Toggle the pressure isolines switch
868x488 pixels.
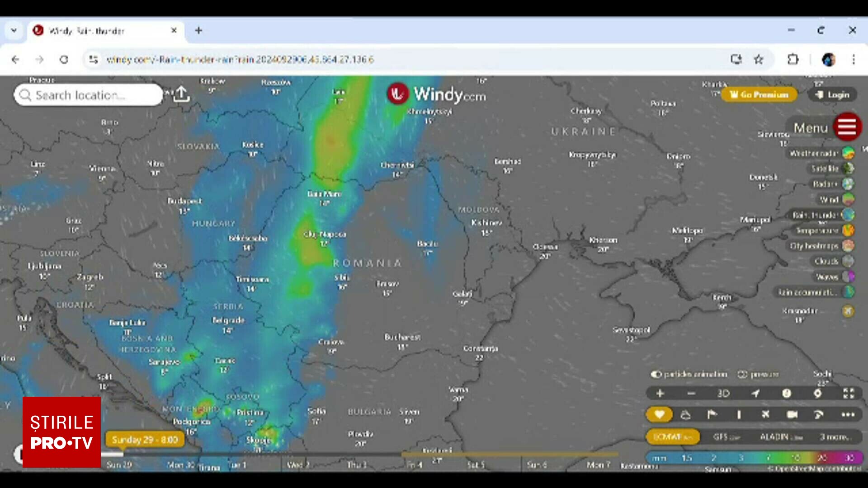click(x=742, y=374)
